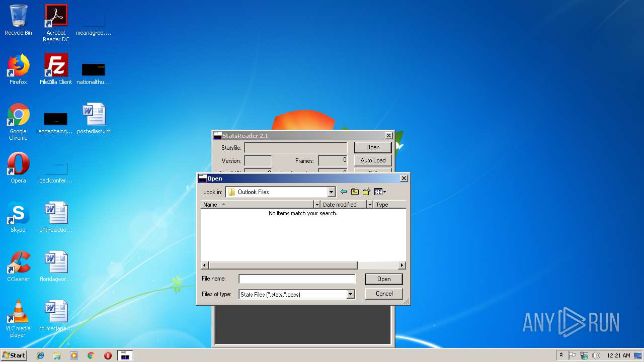Click horizontal scrollbar right arrow

click(402, 265)
